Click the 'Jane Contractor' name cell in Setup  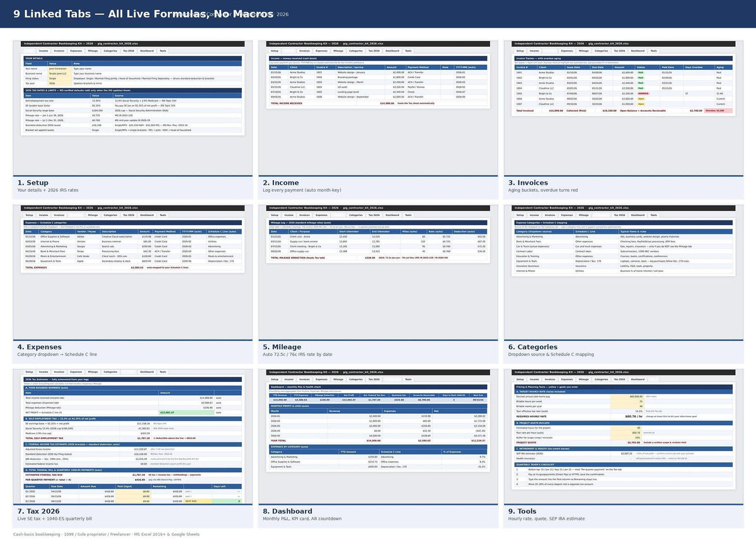click(60, 69)
